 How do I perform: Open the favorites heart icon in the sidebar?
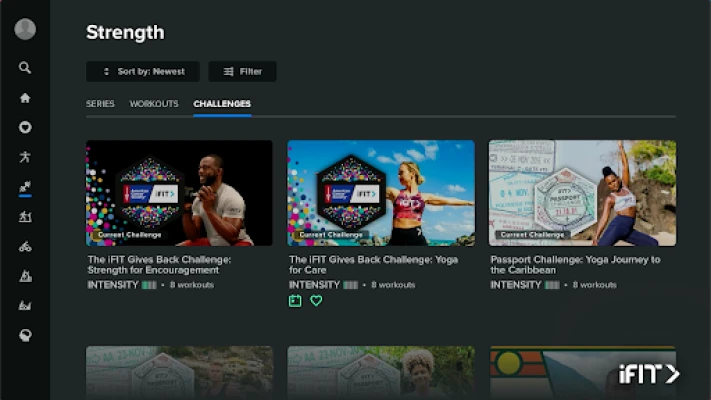(25, 127)
